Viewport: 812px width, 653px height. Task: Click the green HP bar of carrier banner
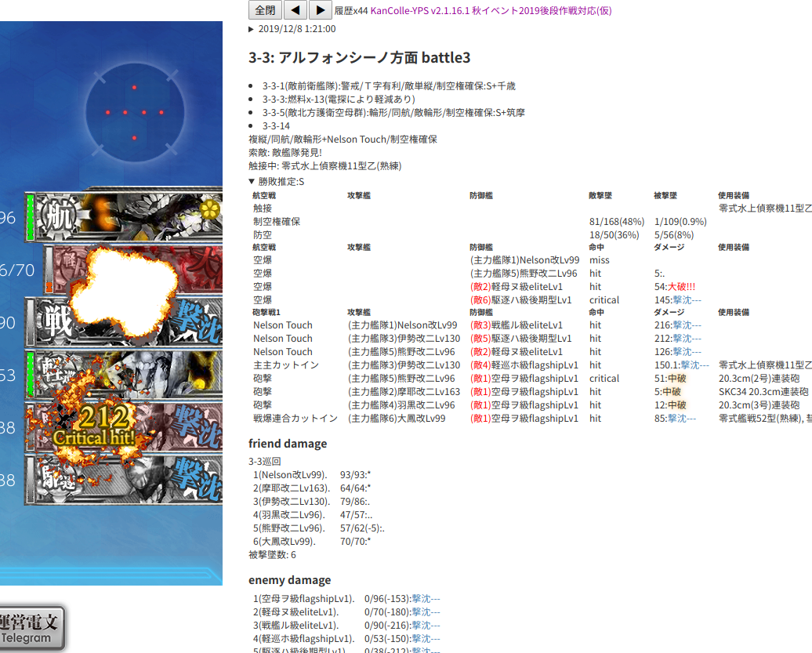(x=30, y=217)
